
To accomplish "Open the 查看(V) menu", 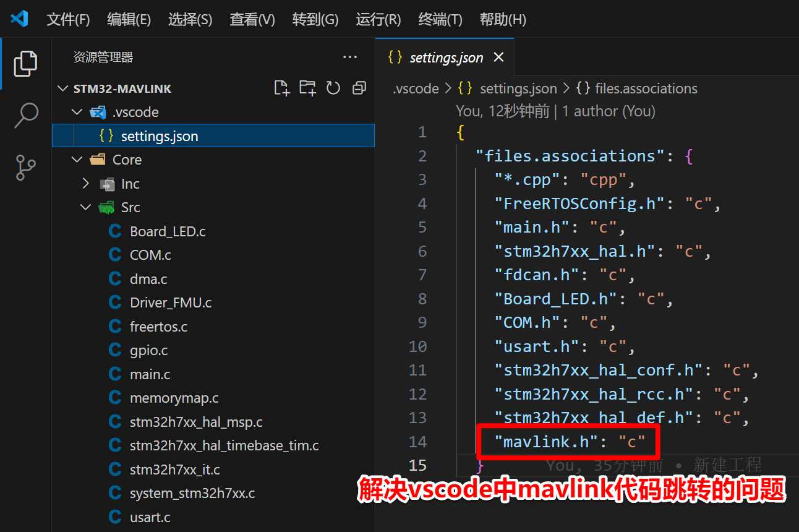I will [x=252, y=19].
